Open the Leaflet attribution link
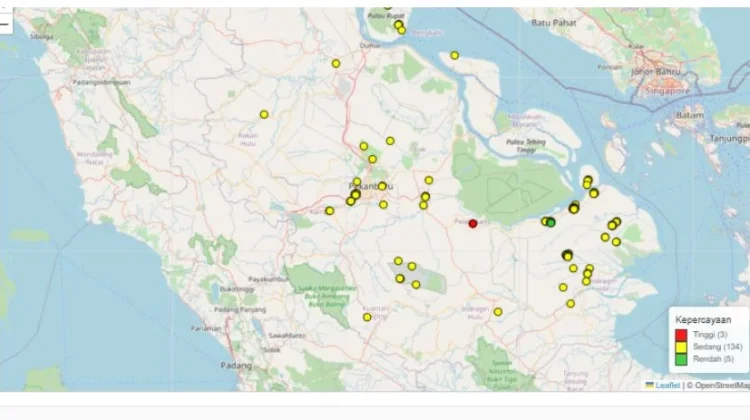 [667, 385]
